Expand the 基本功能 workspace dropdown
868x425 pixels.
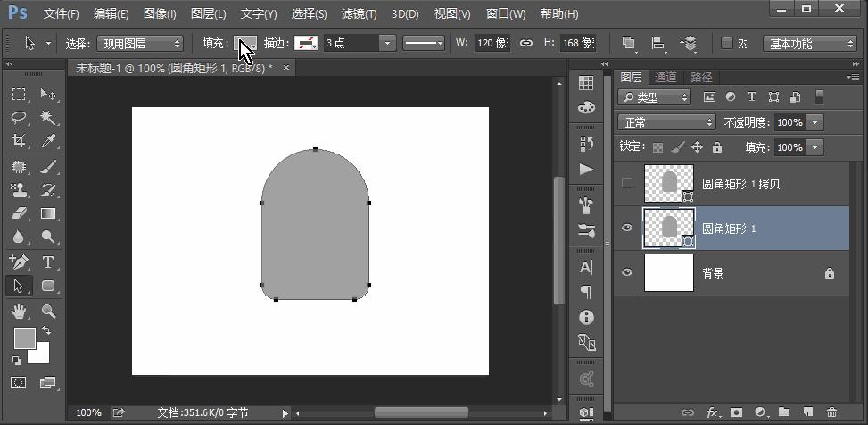coord(811,43)
